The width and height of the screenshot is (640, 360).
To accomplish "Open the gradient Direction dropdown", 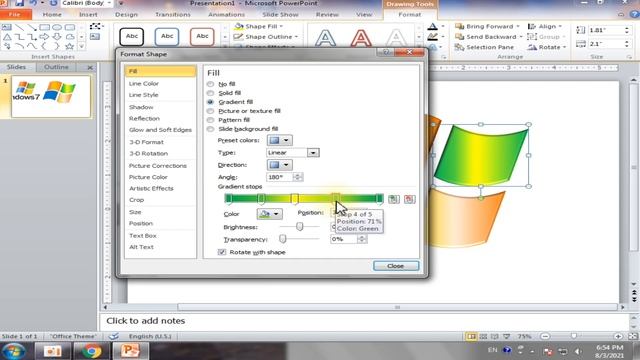I will coord(280,165).
